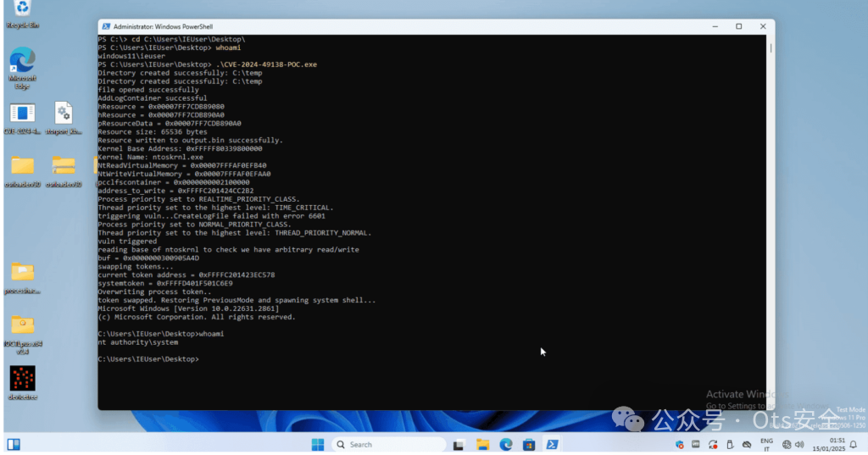
Task: Open Microsoft Edge from the taskbar
Action: [x=506, y=445]
